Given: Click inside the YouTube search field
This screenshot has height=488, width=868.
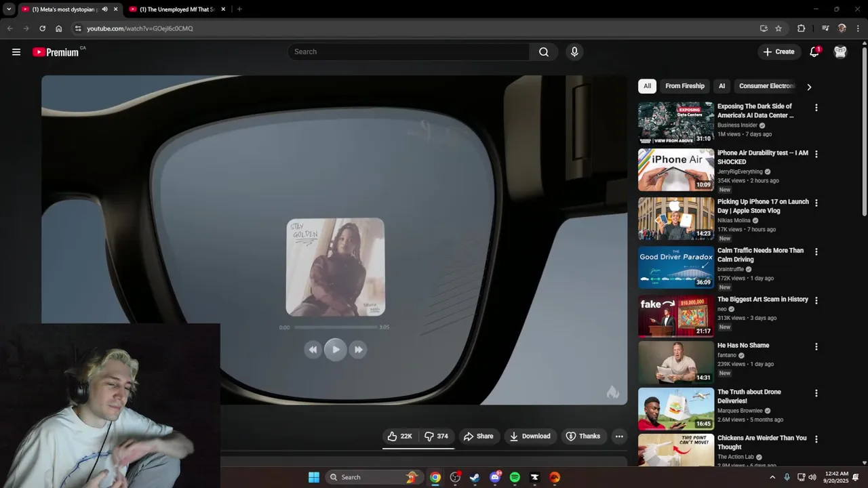Looking at the screenshot, I should point(409,52).
